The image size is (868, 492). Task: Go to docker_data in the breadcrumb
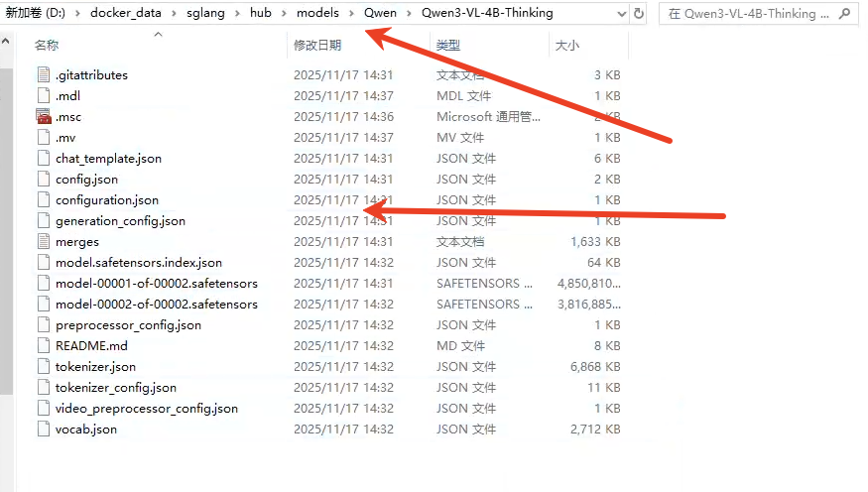pos(126,13)
